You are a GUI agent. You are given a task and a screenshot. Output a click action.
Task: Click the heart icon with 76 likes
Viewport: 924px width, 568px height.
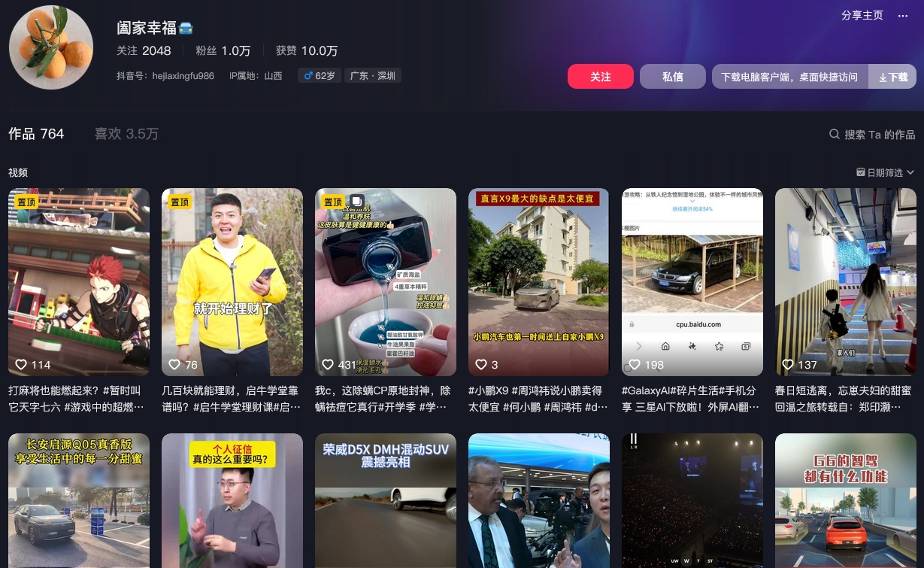pyautogui.click(x=174, y=364)
